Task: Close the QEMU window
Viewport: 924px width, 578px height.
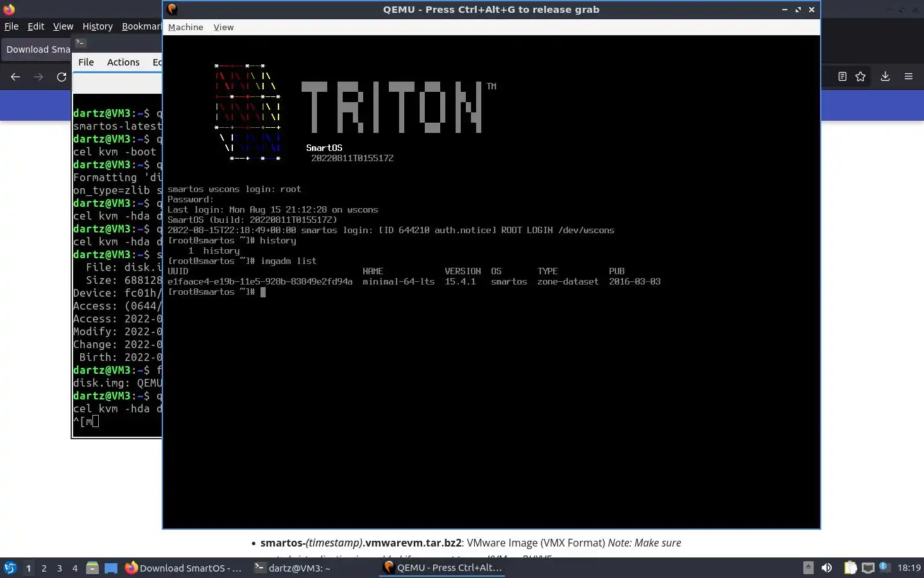Action: click(x=812, y=10)
